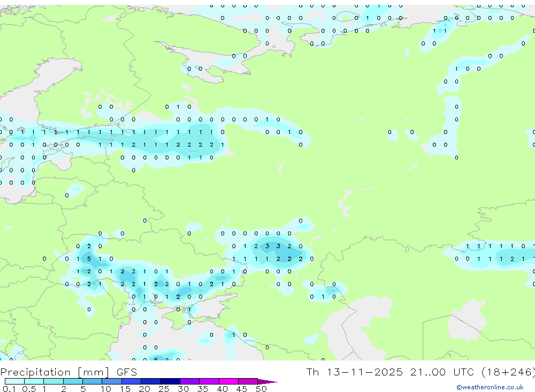Click the "40" legend scale label

(x=222, y=389)
